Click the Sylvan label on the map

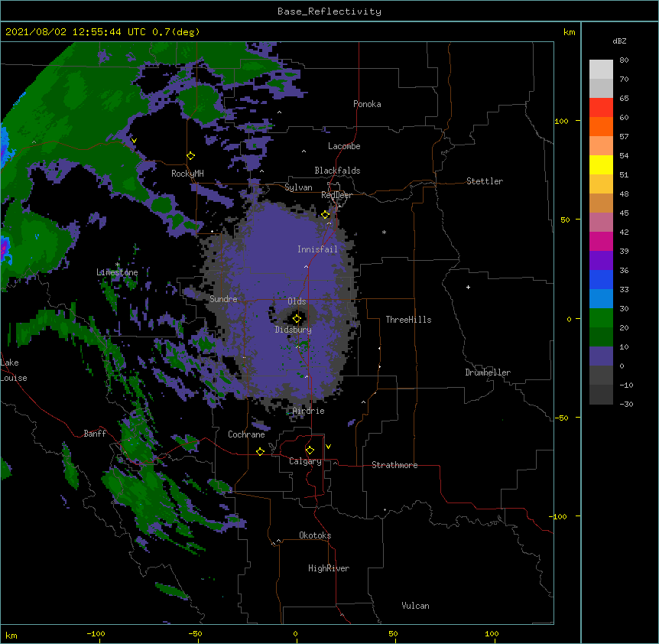[298, 187]
